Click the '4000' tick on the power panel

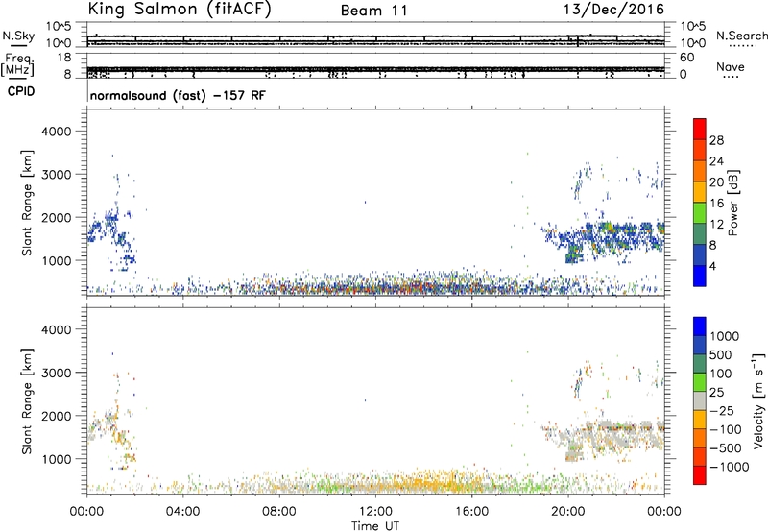(57, 132)
